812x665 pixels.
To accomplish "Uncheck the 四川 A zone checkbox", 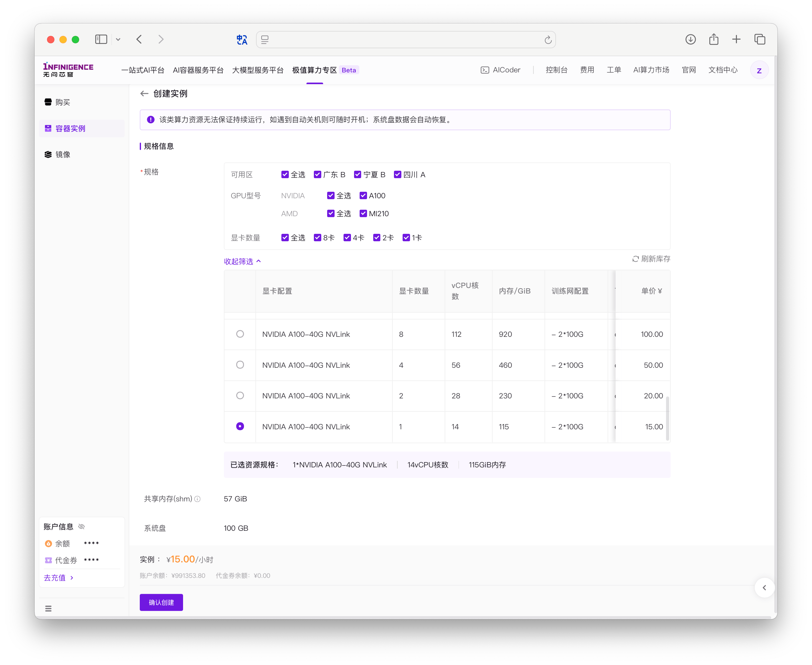I will (x=398, y=175).
